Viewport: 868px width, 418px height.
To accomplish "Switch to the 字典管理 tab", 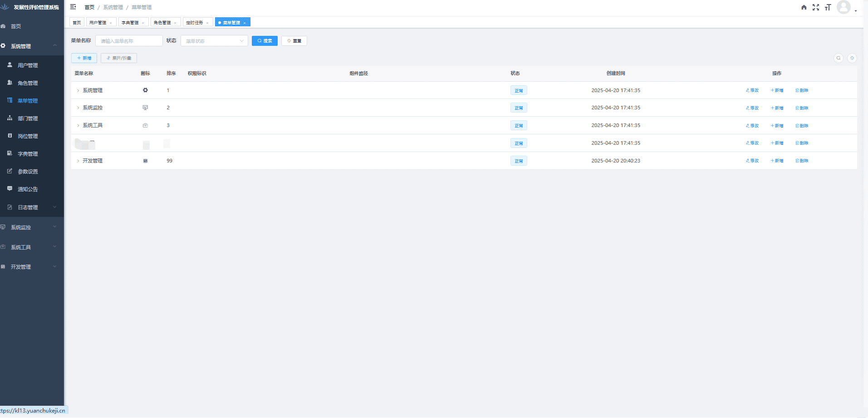I will click(x=130, y=22).
